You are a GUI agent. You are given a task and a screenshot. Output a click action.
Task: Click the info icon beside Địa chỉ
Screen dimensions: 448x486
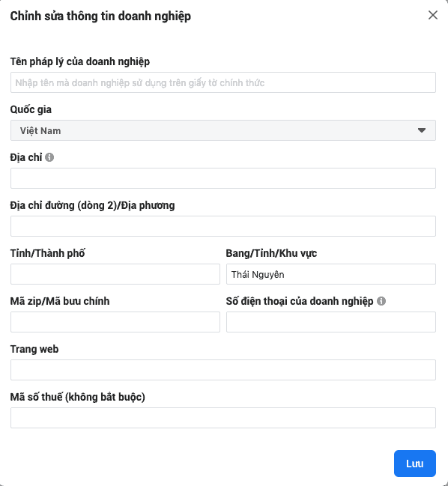[49, 157]
